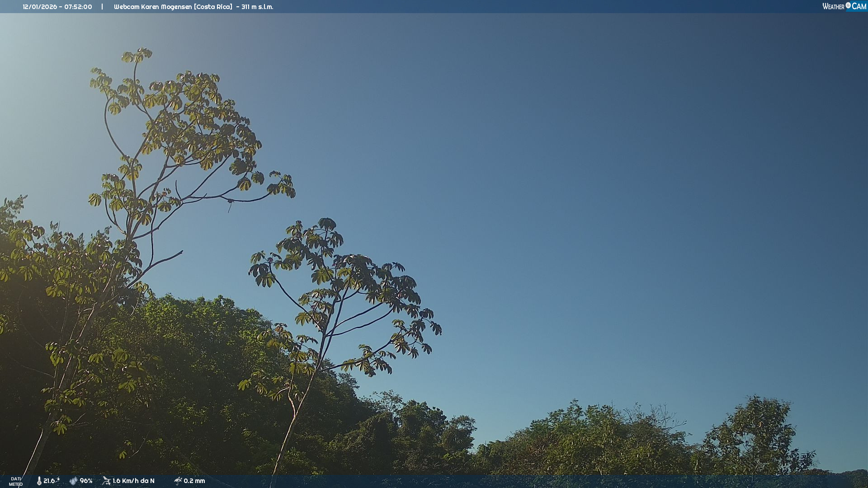Click the [Costa Rica] location text
This screenshot has width=868, height=488.
click(x=213, y=7)
